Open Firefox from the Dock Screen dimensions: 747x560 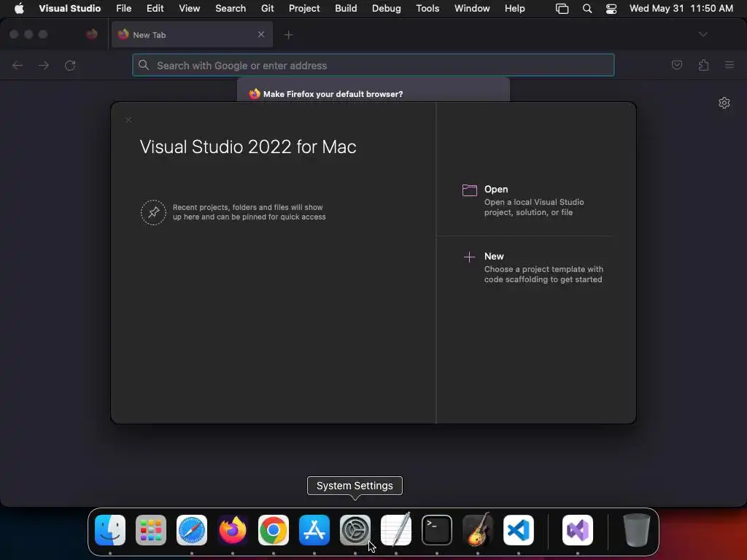[233, 530]
